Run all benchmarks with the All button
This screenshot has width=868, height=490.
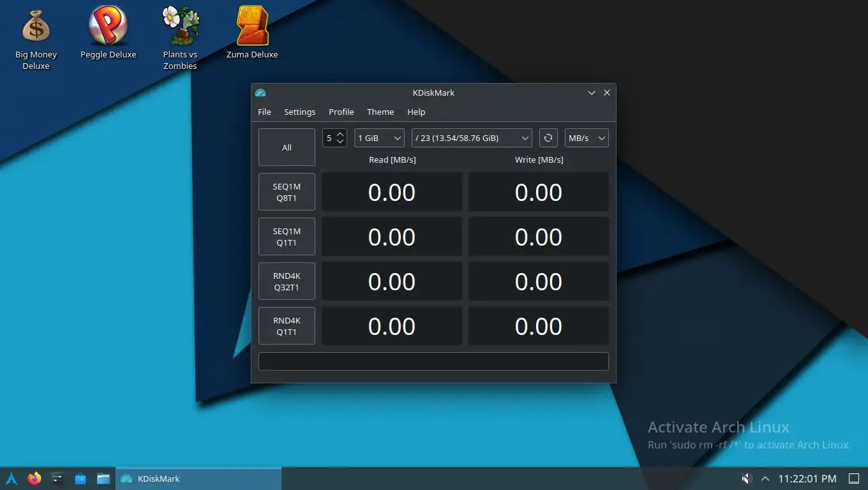click(287, 147)
